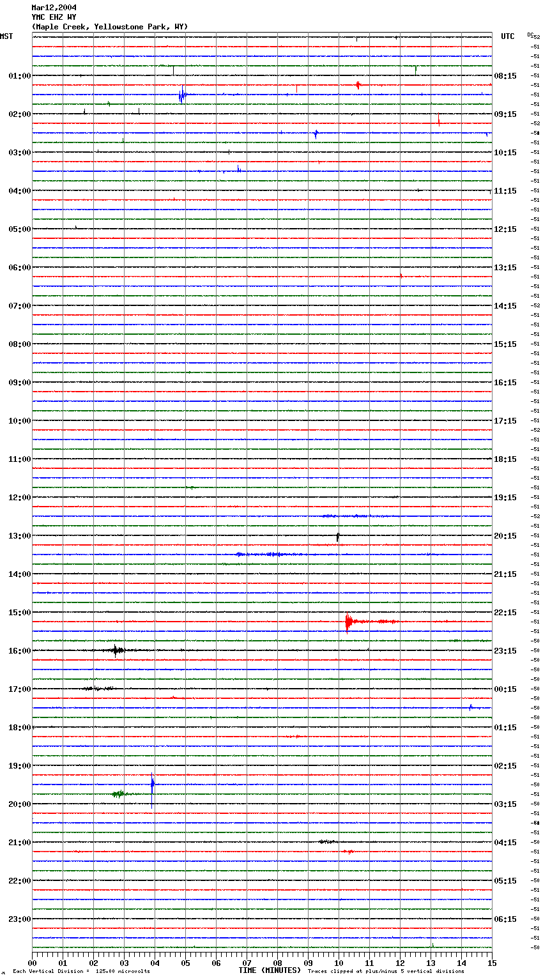Screen dimensions: 543x980
Task: Click the black seismic burst on the 16:00 trace
Action: [116, 650]
